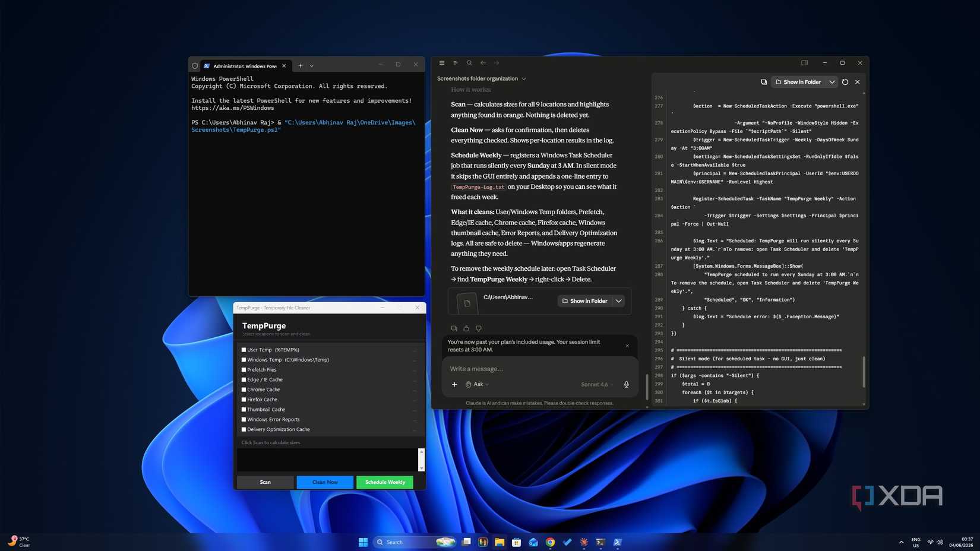Go back with the left arrow in Claude
The height and width of the screenshot is (551, 980).
(483, 63)
